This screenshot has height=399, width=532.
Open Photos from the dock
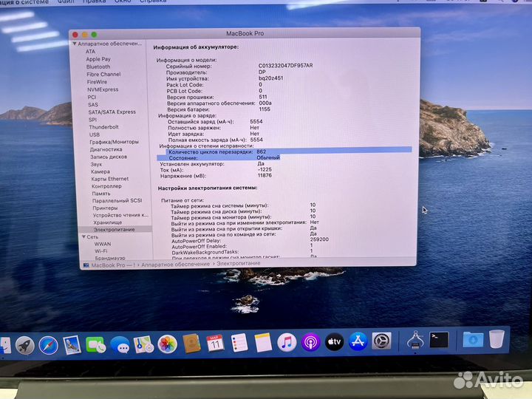(x=167, y=344)
